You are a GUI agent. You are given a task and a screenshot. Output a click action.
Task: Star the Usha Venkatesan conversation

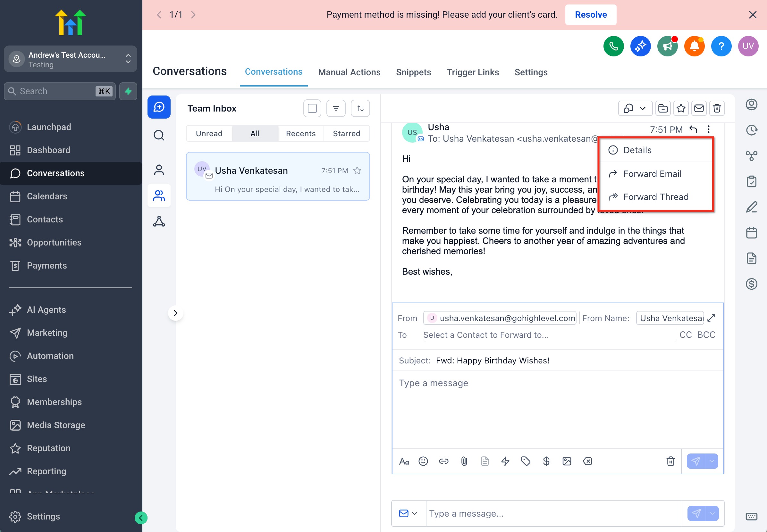tap(357, 171)
